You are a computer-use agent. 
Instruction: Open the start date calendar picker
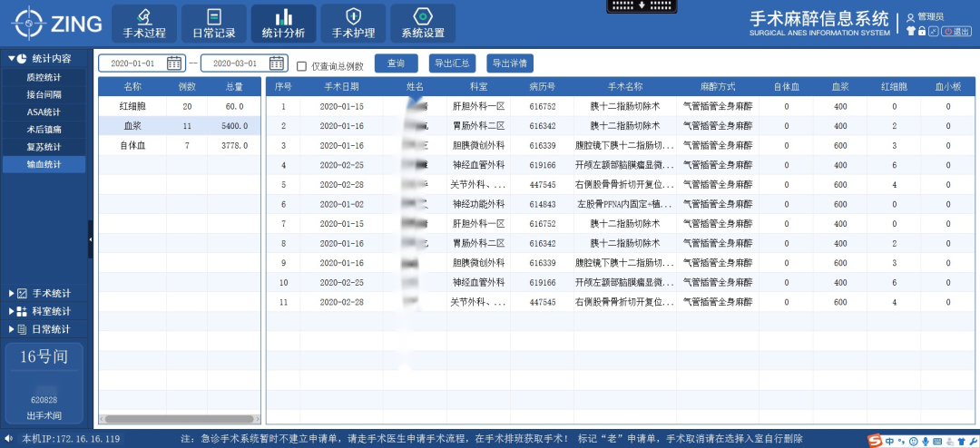coord(174,63)
